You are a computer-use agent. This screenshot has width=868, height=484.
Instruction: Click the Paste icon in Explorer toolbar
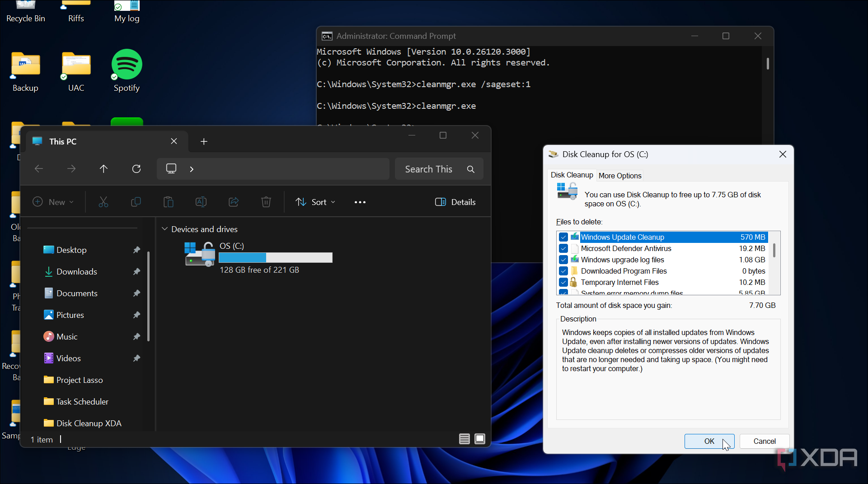[x=168, y=202]
